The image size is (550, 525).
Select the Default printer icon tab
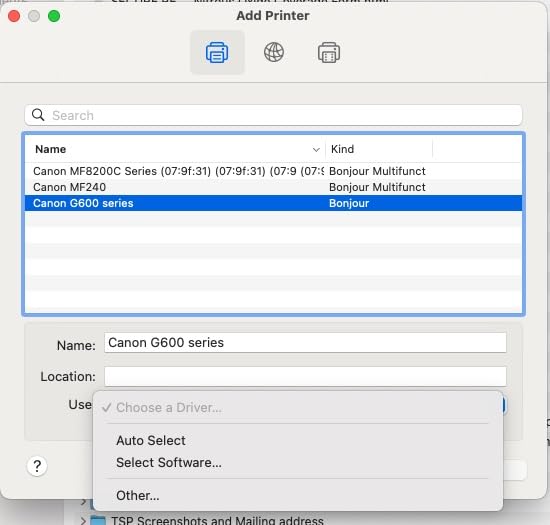[x=217, y=53]
